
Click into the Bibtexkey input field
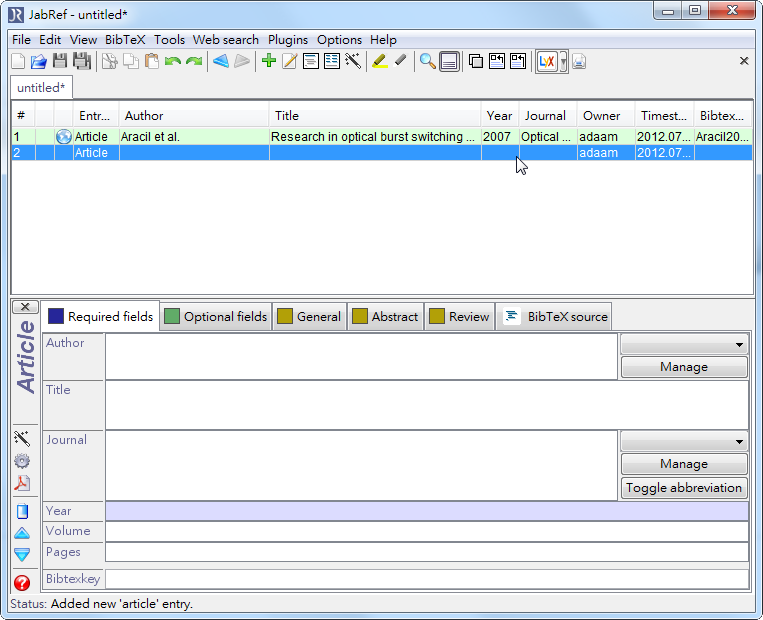click(x=427, y=579)
